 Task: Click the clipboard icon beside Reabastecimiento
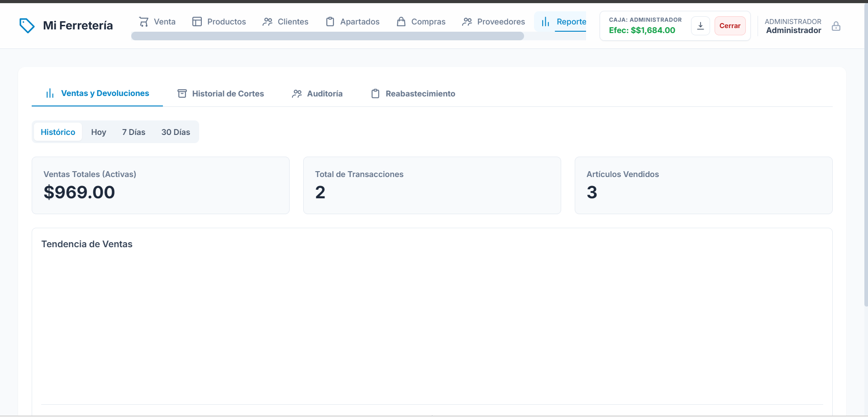point(375,94)
